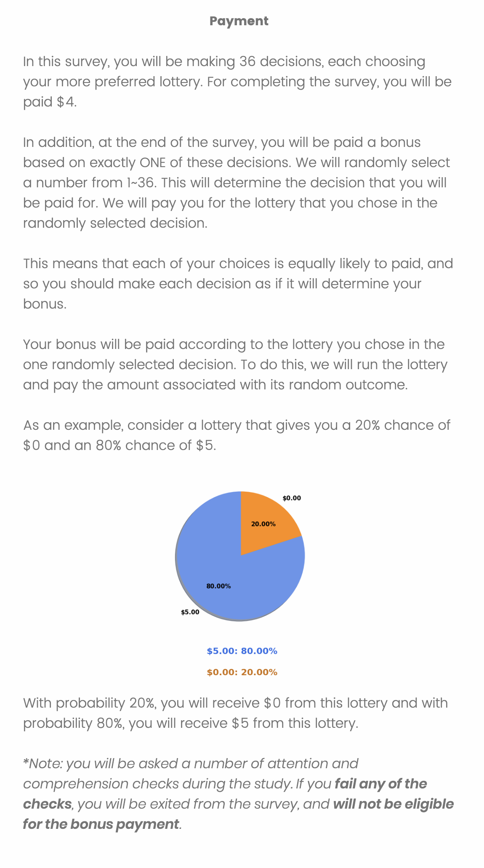484x868 pixels.
Task: Click the 80.00% label inside blue slice
Action: tap(218, 586)
